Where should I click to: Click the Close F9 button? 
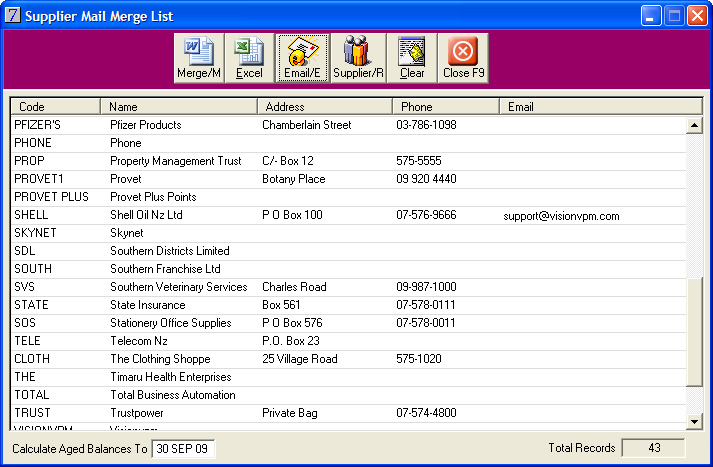tap(463, 58)
